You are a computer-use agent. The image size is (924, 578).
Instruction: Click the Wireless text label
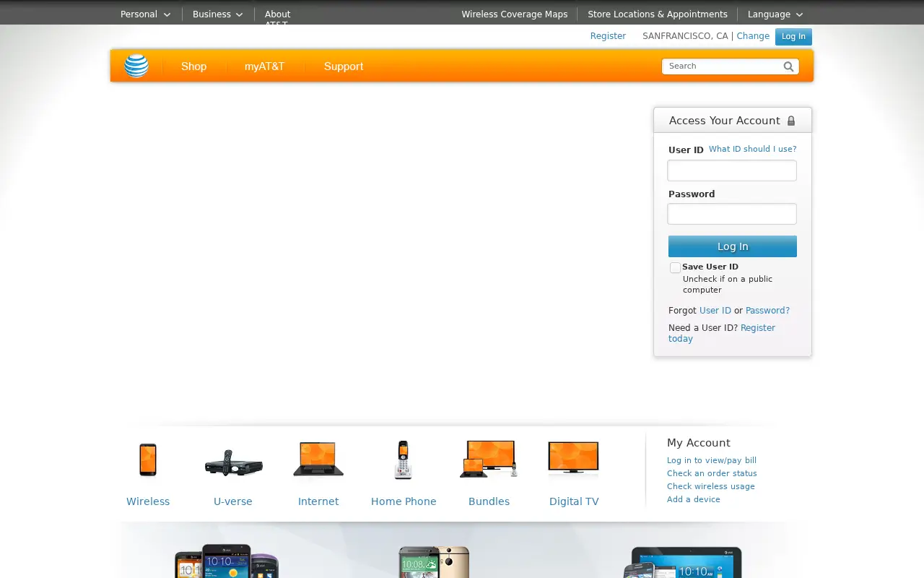(x=148, y=501)
